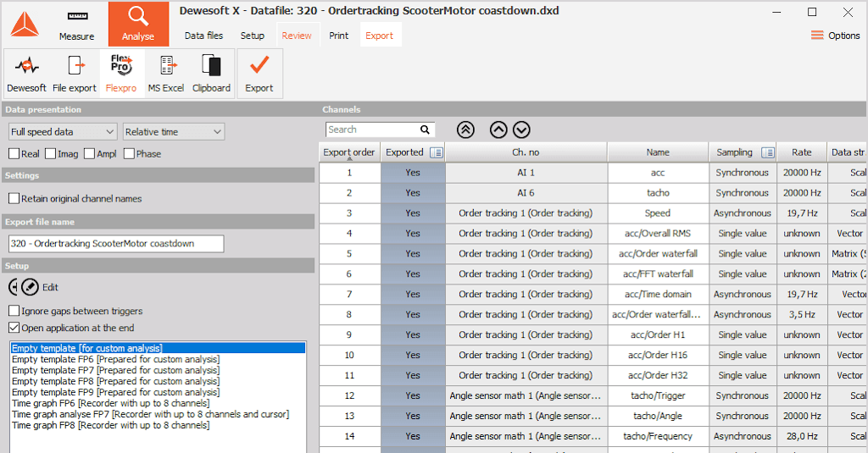Check Retain original channel names

click(x=14, y=199)
